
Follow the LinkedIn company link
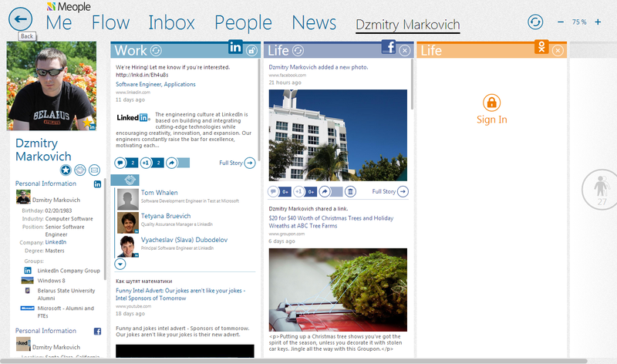point(56,242)
